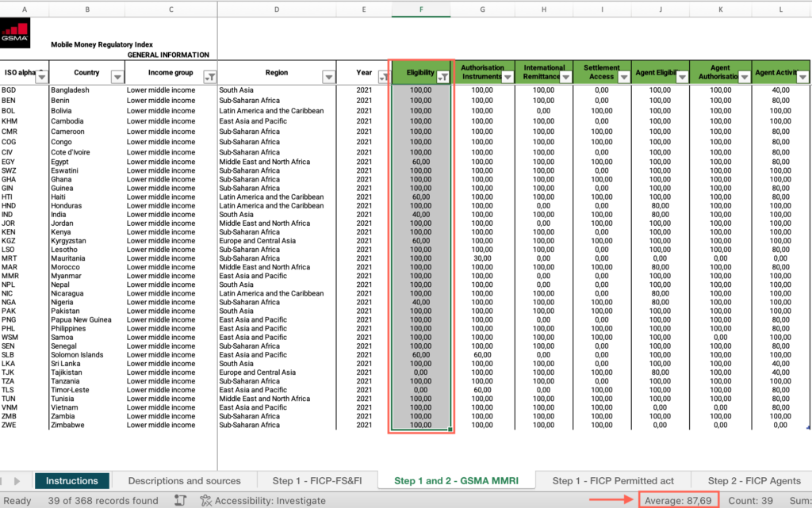Select the Papua New Guinea country cell
This screenshot has height=508, width=812.
tap(86, 319)
